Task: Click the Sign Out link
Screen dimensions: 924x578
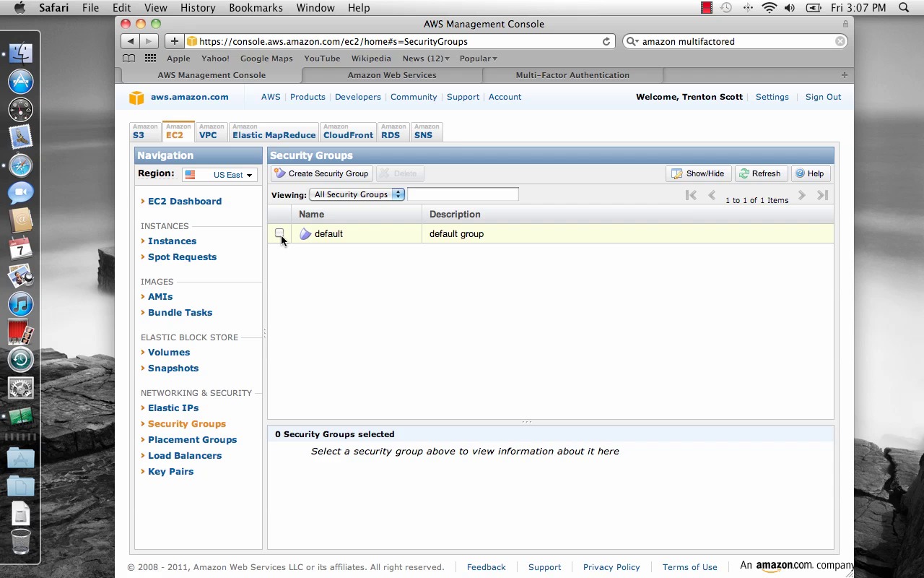Action: [x=823, y=97]
